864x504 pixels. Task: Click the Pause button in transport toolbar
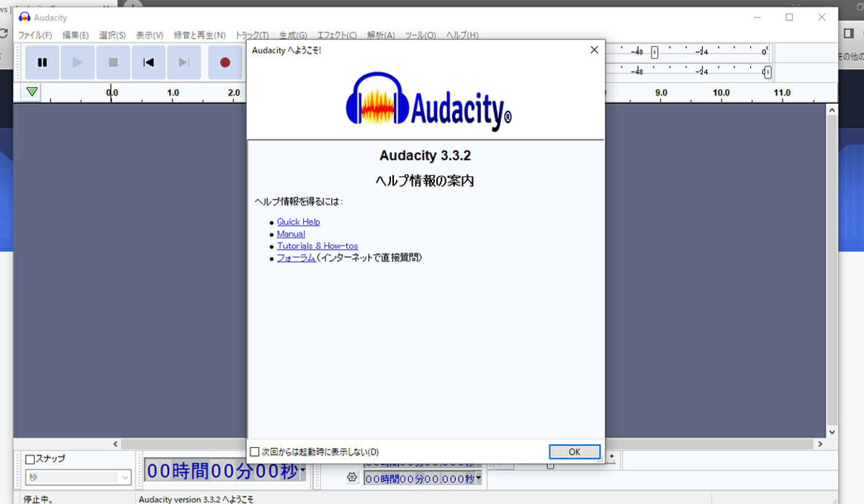[42, 63]
